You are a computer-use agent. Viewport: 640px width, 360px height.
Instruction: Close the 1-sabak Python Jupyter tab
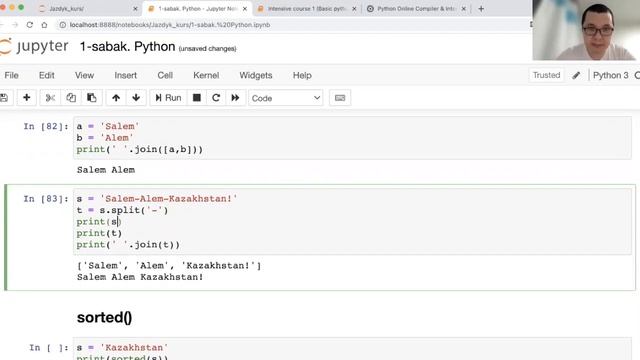[245, 9]
